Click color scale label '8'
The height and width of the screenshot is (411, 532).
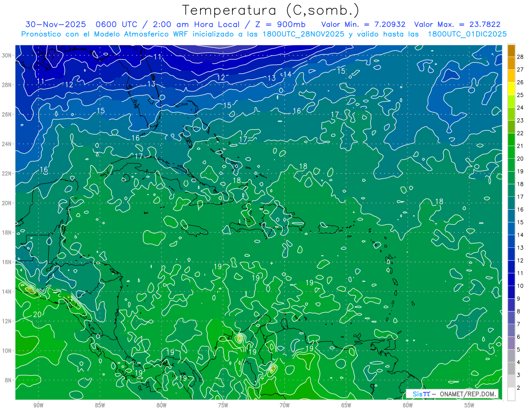pyautogui.click(x=518, y=311)
